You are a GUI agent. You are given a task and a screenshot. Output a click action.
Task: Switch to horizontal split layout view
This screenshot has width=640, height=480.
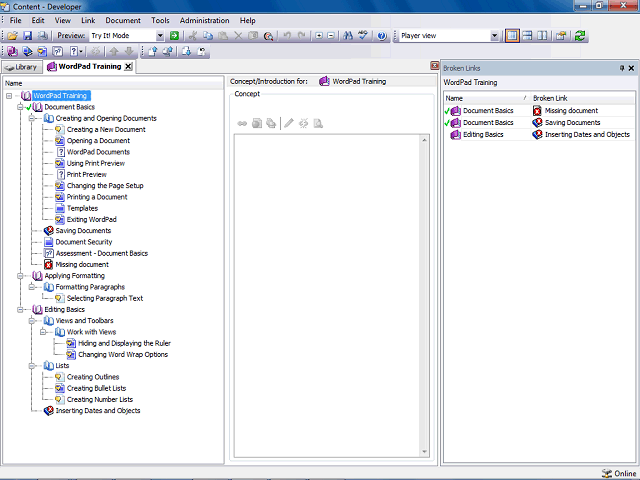click(x=527, y=36)
